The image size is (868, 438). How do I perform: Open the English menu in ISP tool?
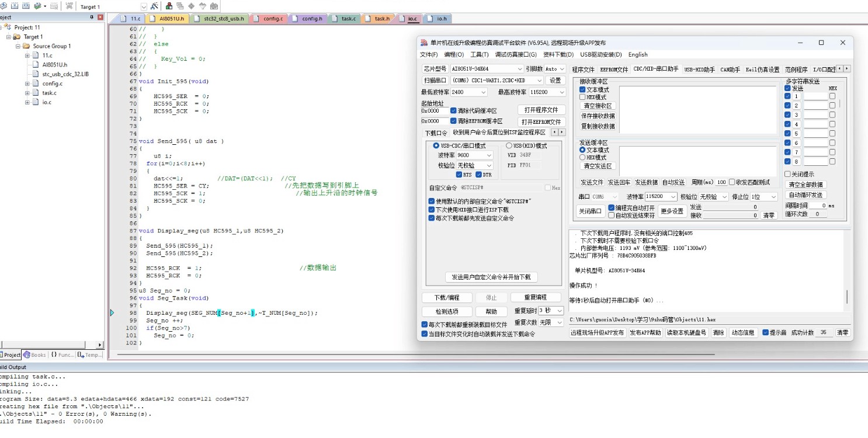click(x=638, y=54)
